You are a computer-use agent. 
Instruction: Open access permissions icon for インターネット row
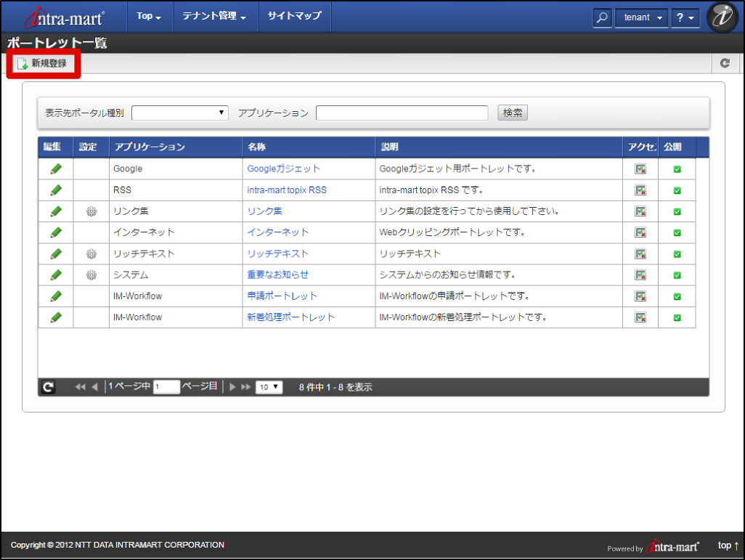[640, 232]
